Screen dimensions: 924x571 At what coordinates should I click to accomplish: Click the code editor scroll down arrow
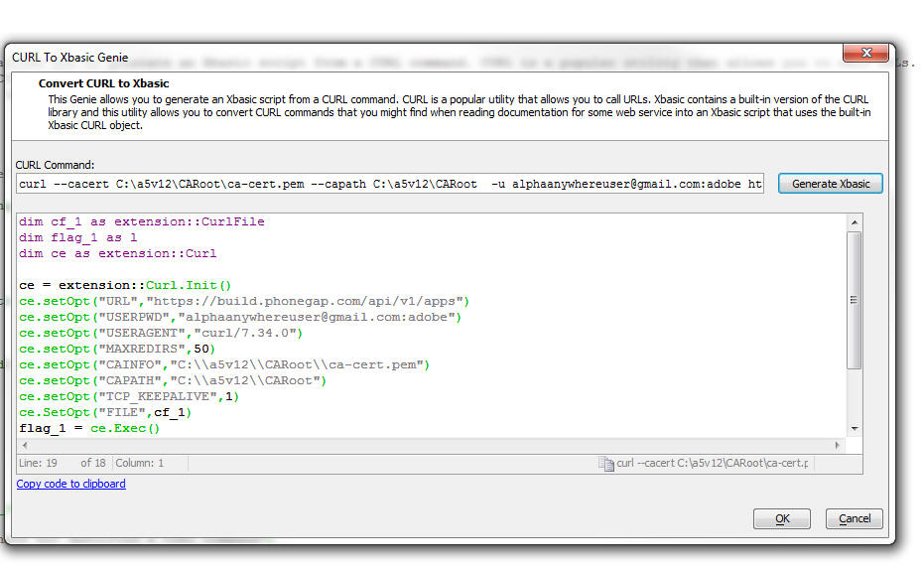point(855,429)
